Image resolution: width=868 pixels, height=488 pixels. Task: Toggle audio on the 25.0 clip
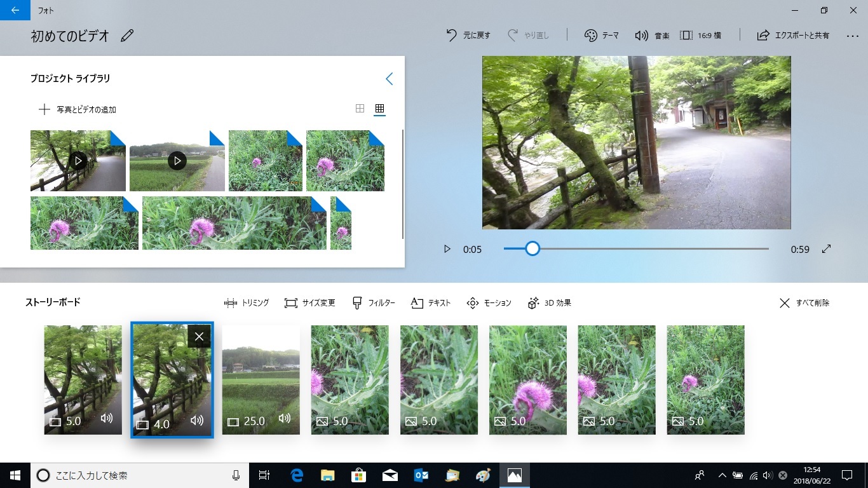[x=285, y=418]
